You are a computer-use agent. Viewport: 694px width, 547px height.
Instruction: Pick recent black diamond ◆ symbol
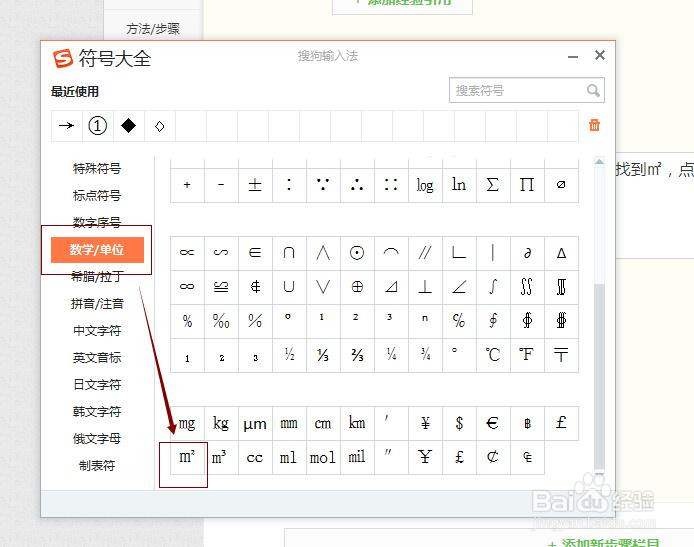coord(129,126)
